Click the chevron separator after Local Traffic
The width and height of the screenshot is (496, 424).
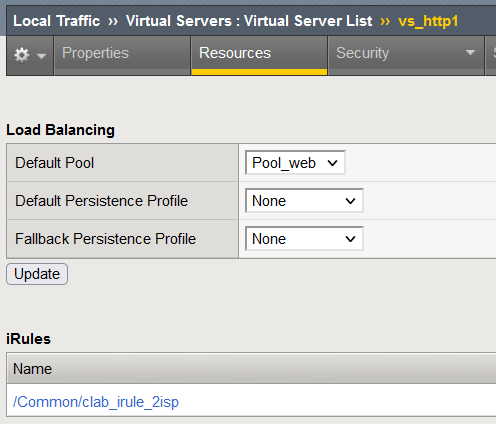point(113,21)
